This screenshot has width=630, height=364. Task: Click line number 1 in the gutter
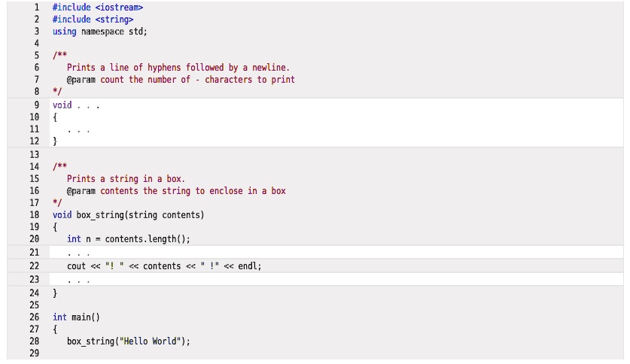pos(37,8)
